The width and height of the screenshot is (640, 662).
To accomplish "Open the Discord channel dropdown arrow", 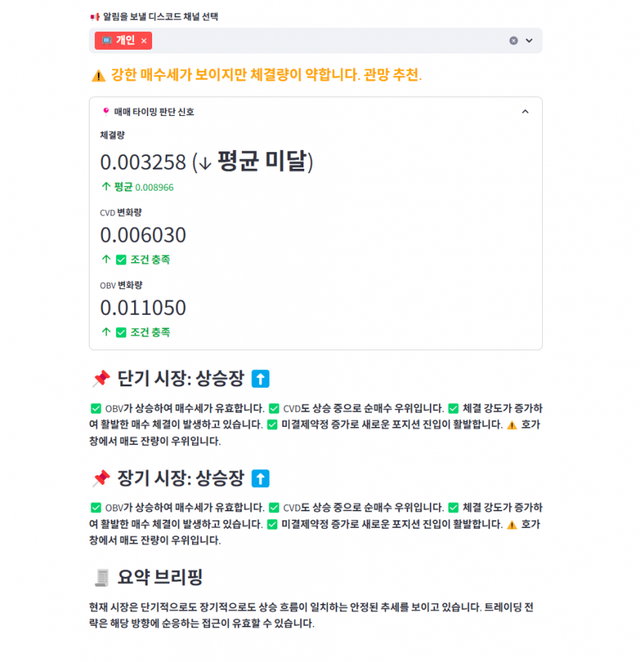I will pyautogui.click(x=529, y=41).
